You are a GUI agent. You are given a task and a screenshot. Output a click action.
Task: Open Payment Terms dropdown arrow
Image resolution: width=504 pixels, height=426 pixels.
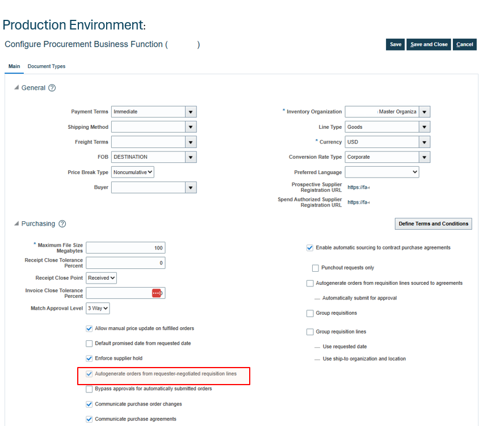191,112
